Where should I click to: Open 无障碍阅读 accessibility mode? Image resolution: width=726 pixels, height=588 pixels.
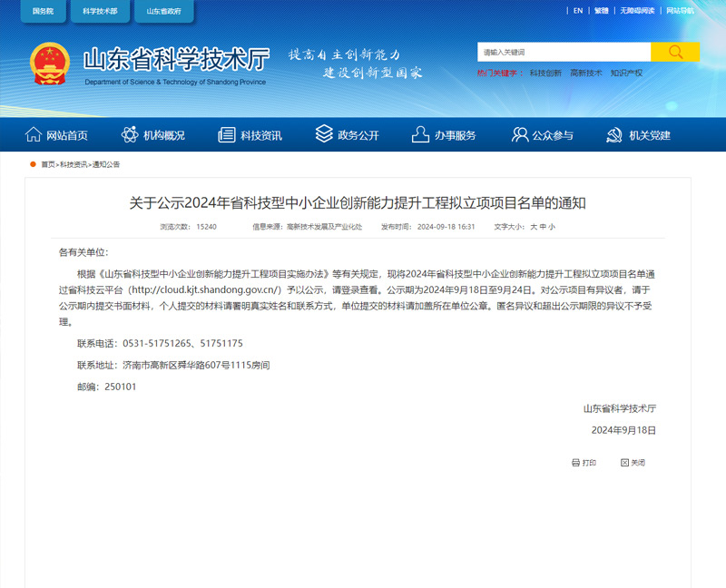coord(637,11)
